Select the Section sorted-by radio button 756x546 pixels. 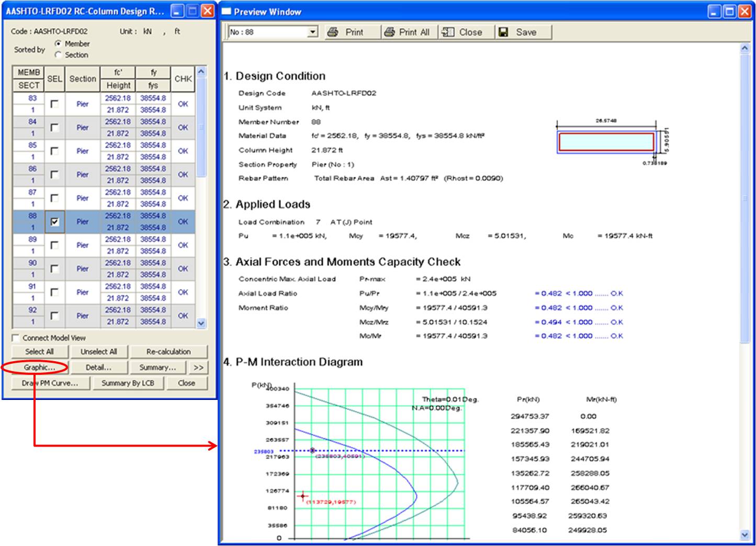click(58, 55)
